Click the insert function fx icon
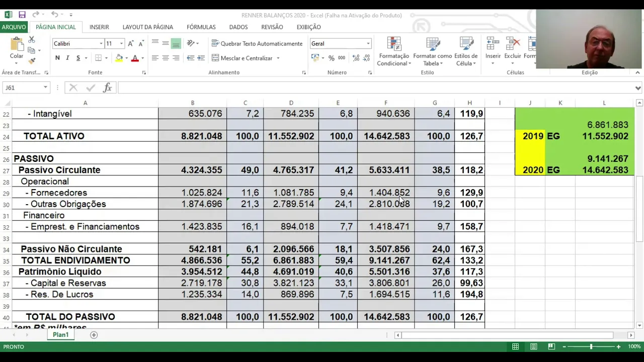The height and width of the screenshot is (362, 644). pyautogui.click(x=107, y=87)
